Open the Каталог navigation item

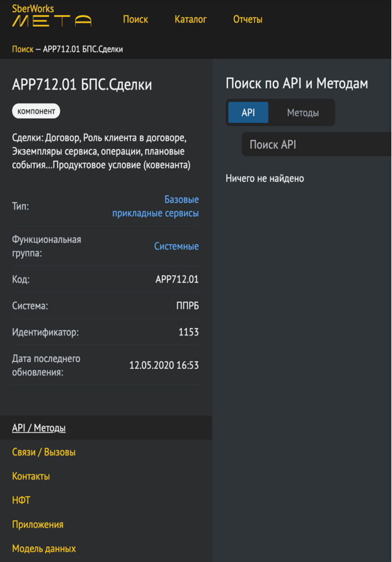point(190,20)
